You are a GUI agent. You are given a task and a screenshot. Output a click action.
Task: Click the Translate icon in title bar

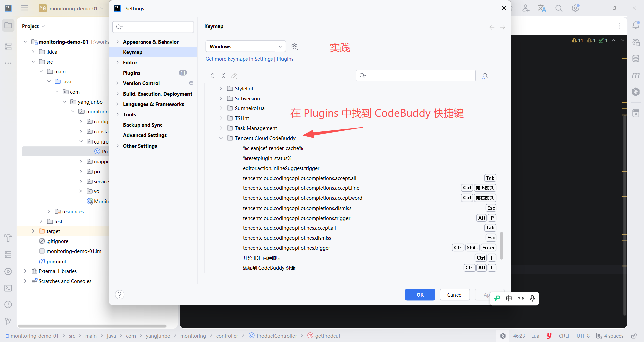point(542,8)
